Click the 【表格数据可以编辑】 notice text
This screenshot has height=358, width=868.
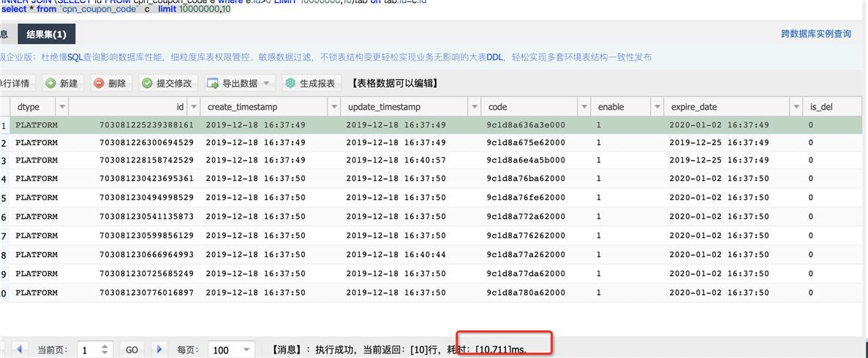coord(396,83)
